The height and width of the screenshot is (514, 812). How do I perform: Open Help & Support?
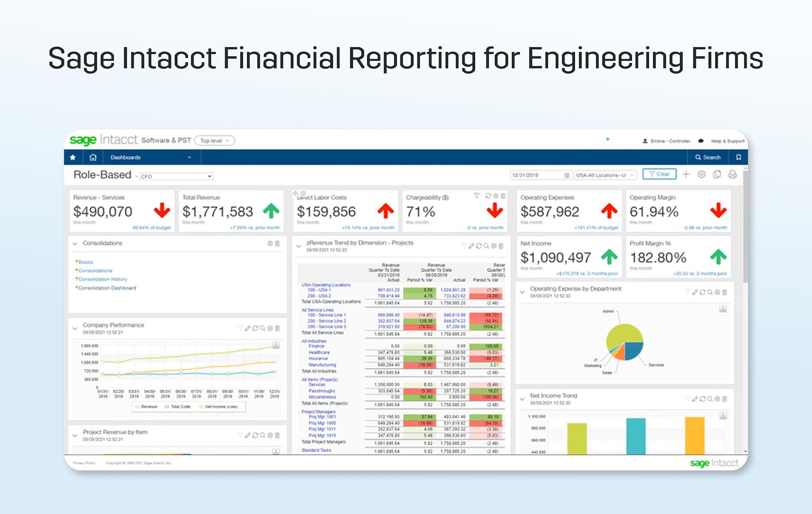[x=728, y=141]
